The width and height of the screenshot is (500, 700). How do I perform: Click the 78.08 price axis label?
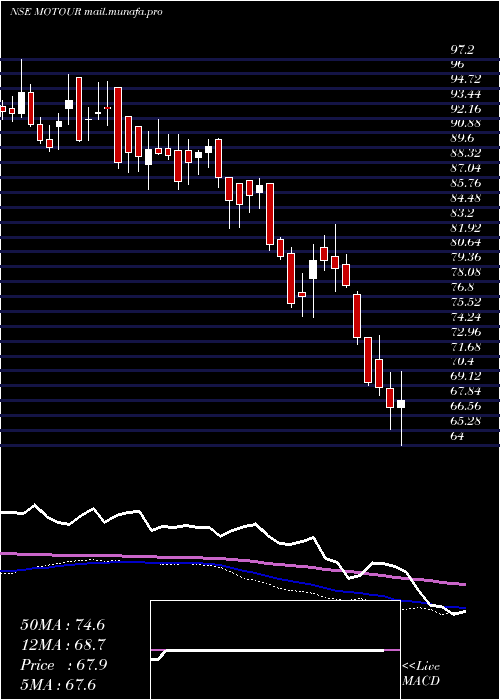pyautogui.click(x=466, y=272)
